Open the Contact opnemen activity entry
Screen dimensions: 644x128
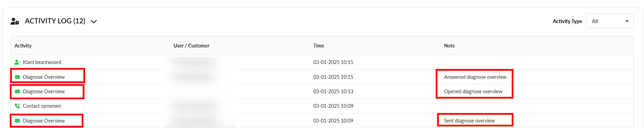(42, 106)
